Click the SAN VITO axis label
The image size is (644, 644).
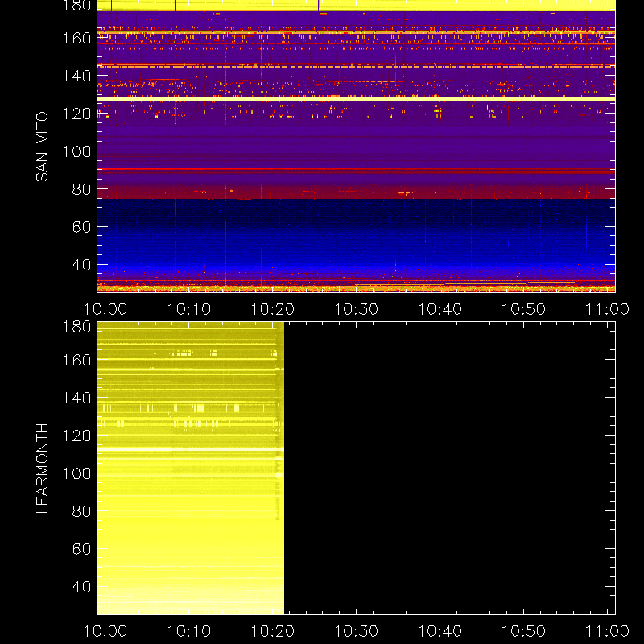click(x=42, y=147)
